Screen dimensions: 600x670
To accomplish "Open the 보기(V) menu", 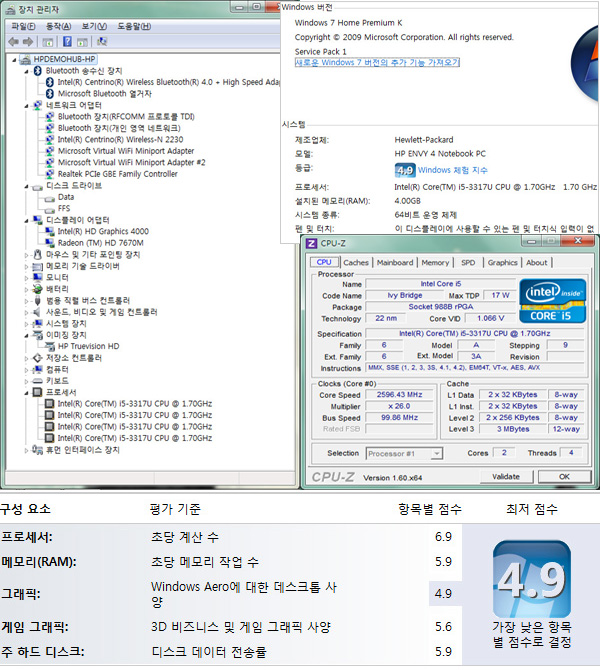I will [94, 26].
